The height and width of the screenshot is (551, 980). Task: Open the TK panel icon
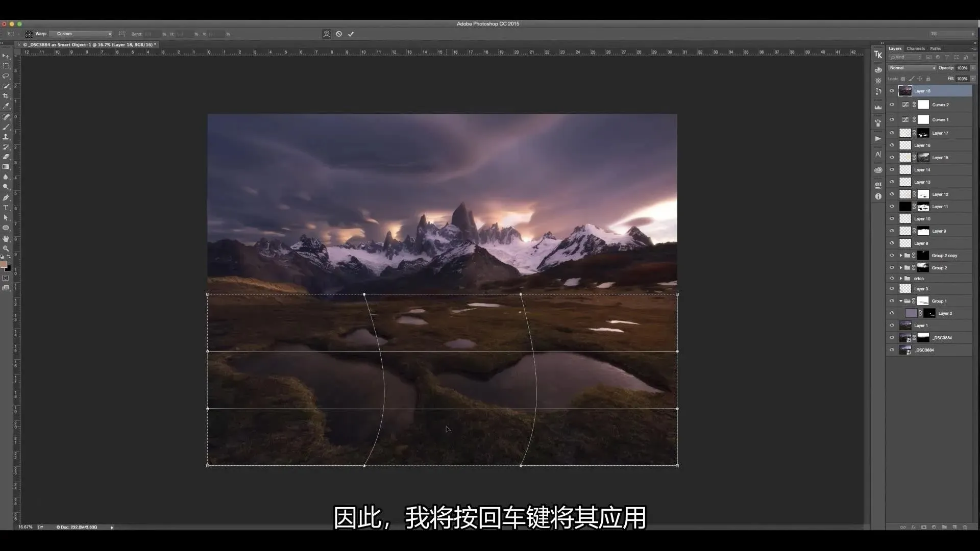[878, 55]
